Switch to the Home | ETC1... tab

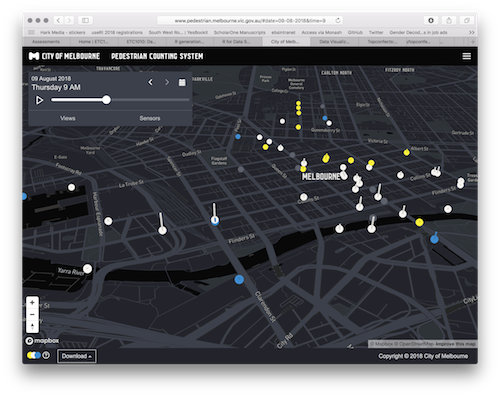(x=94, y=42)
